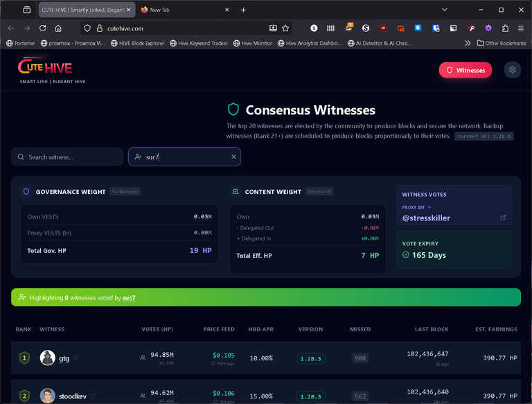Reload the page using browser refresh

(x=43, y=28)
